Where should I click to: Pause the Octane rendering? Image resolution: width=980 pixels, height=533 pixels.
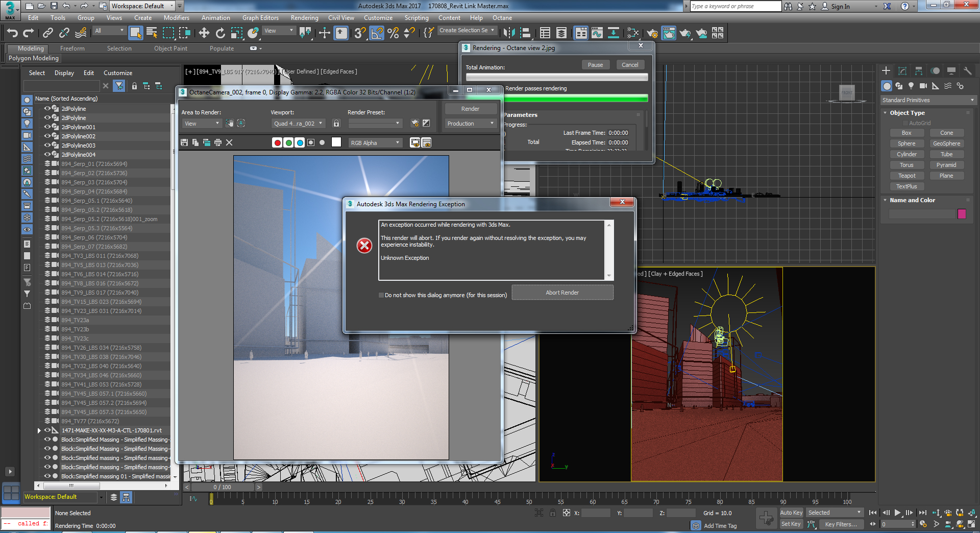pos(595,65)
